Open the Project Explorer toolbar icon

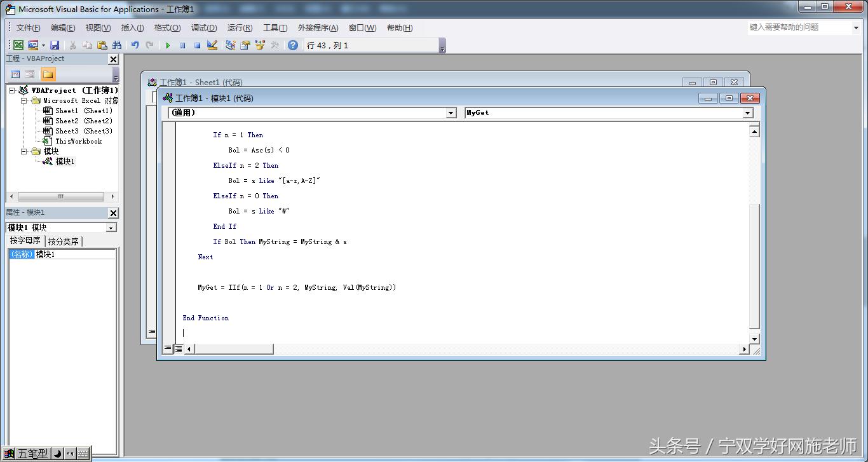coord(231,45)
